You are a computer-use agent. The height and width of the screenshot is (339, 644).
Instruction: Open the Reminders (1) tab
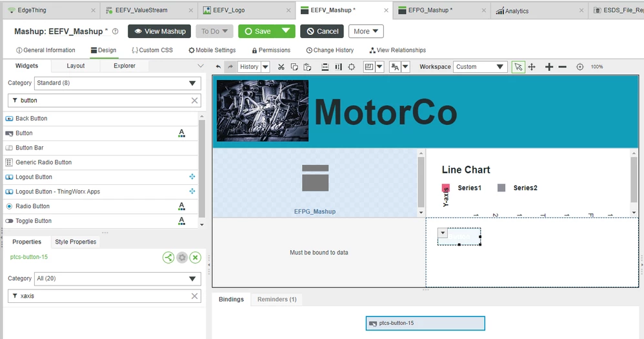(x=277, y=299)
